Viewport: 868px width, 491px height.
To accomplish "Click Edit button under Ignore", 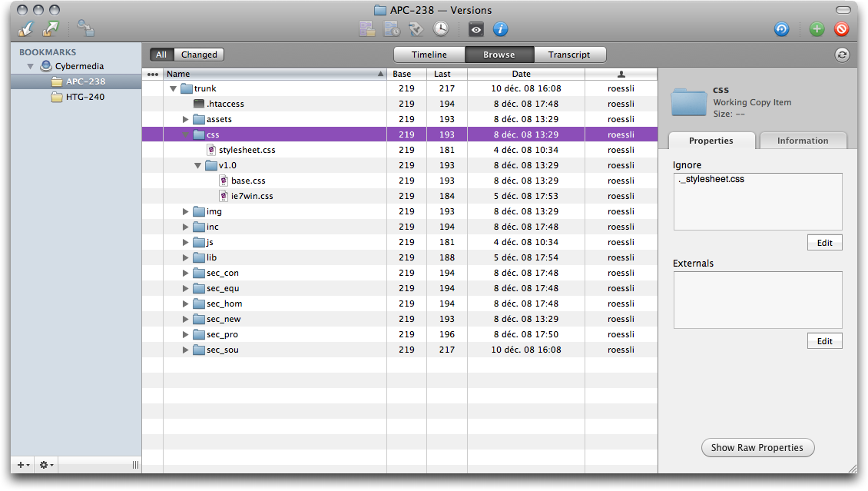I will (x=825, y=243).
